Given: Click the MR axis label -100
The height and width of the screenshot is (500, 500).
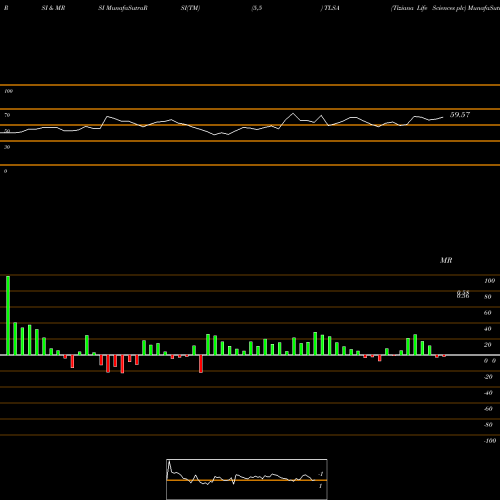Looking at the screenshot, I should 490,441.
